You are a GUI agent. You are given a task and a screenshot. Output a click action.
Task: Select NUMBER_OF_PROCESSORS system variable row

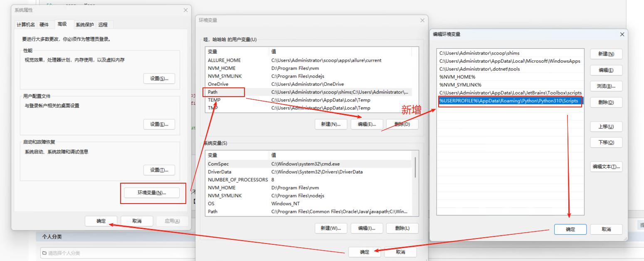[308, 180]
